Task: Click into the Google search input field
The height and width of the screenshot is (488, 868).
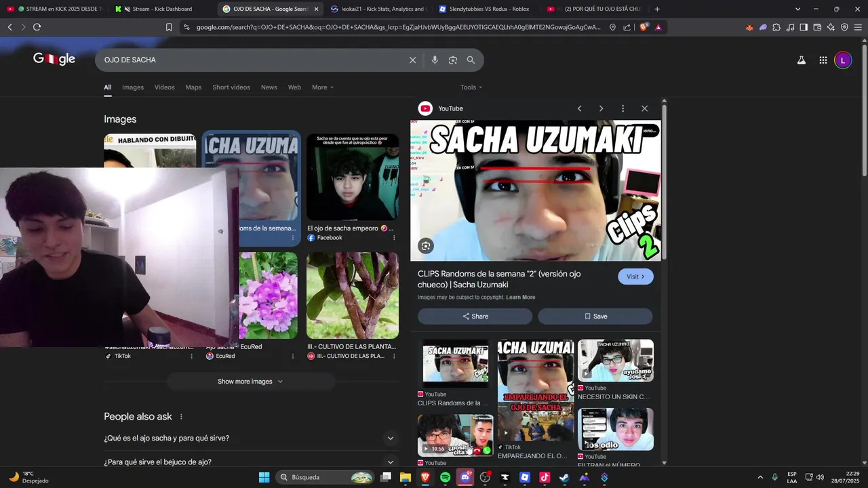Action: [251, 60]
